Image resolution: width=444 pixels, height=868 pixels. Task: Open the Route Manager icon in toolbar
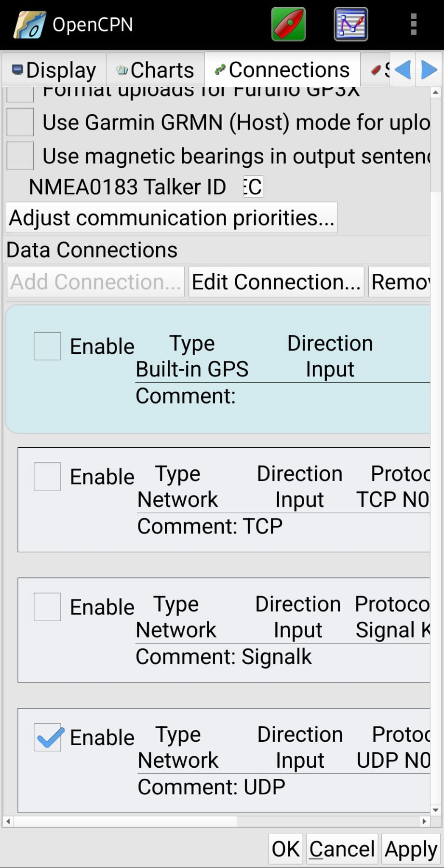pyautogui.click(x=350, y=23)
